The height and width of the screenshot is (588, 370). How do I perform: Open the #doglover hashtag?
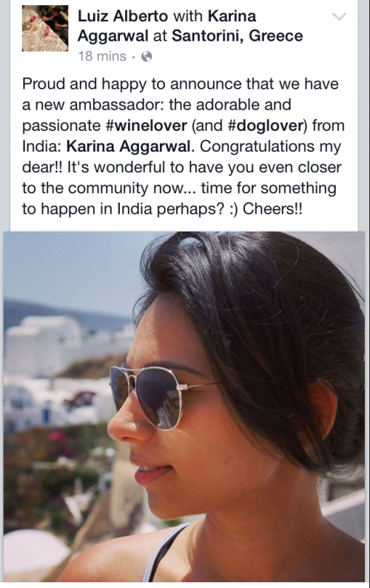[266, 126]
